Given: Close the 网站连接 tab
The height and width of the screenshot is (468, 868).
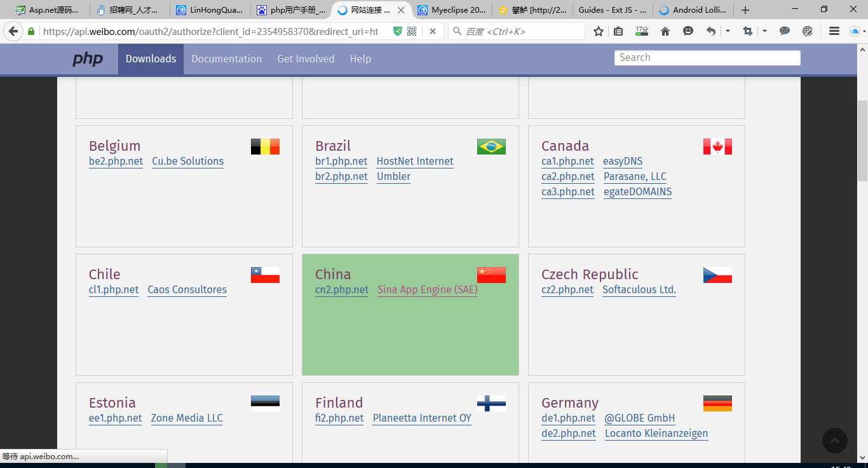Looking at the screenshot, I should (x=402, y=10).
